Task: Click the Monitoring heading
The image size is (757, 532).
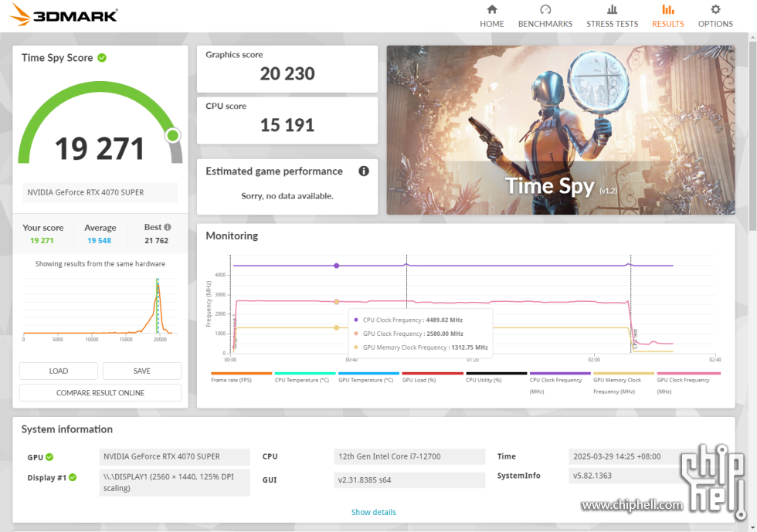Action: coord(232,236)
